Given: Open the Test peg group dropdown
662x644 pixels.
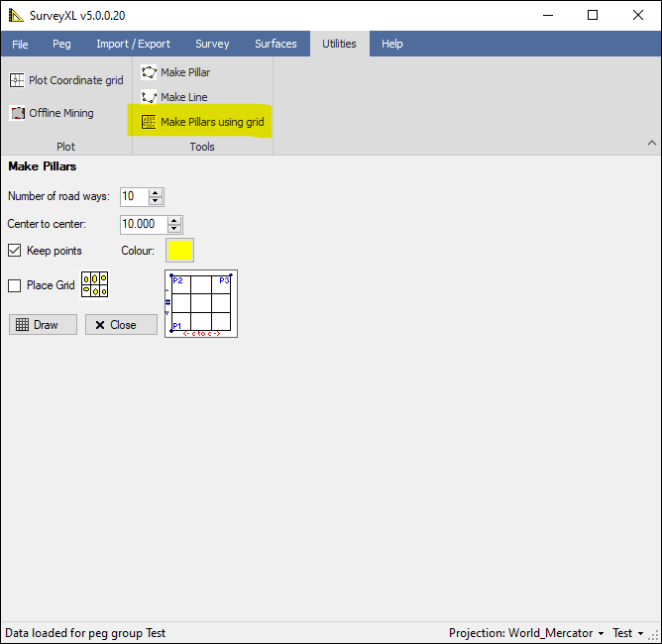Looking at the screenshot, I should tap(627, 633).
